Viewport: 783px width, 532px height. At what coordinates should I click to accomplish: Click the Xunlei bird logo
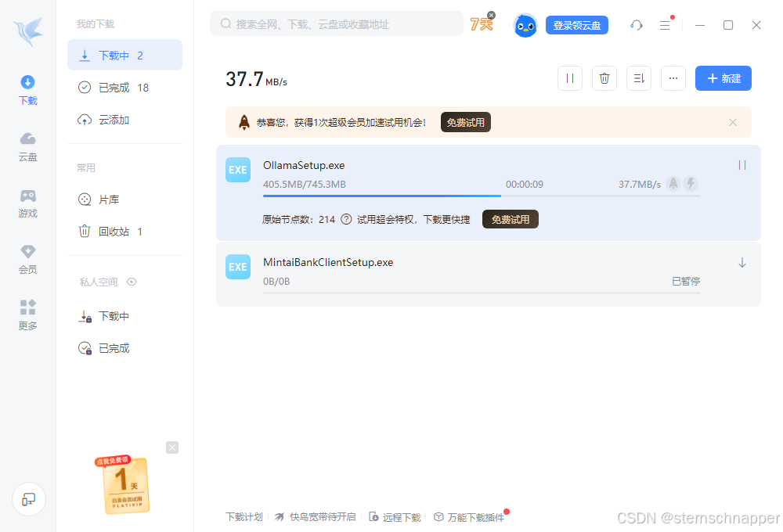(x=28, y=31)
